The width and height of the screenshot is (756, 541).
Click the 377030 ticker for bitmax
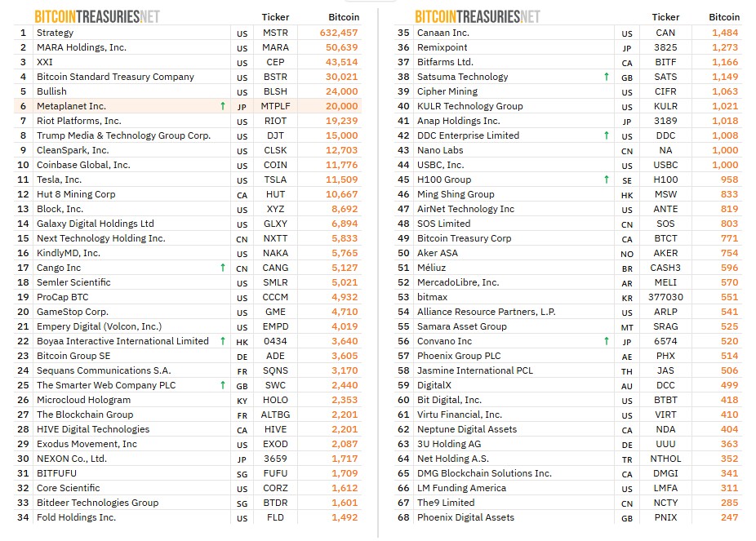[665, 297]
